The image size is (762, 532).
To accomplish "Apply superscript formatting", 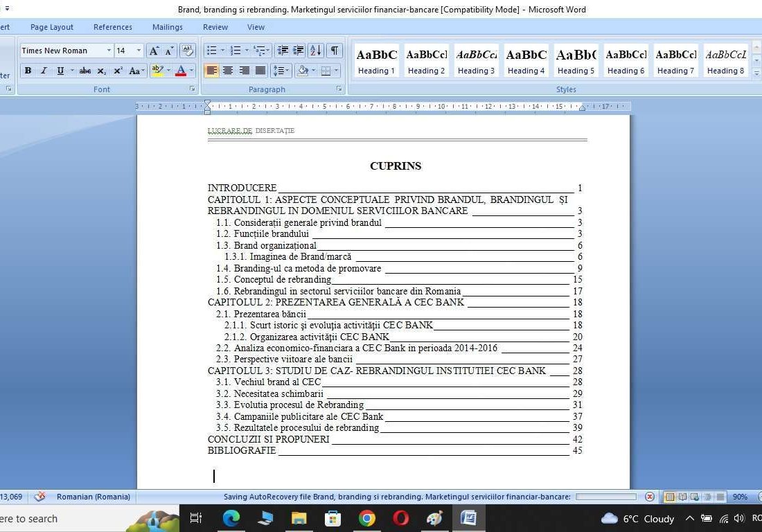I will click(x=118, y=71).
